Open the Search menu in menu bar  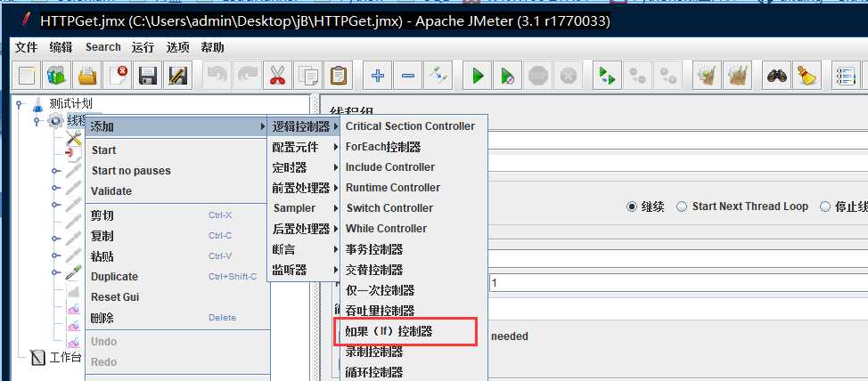pos(103,47)
